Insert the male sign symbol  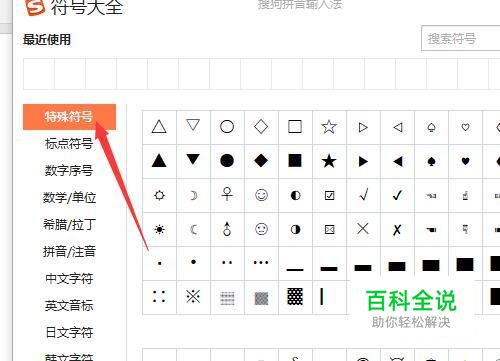pos(227,229)
